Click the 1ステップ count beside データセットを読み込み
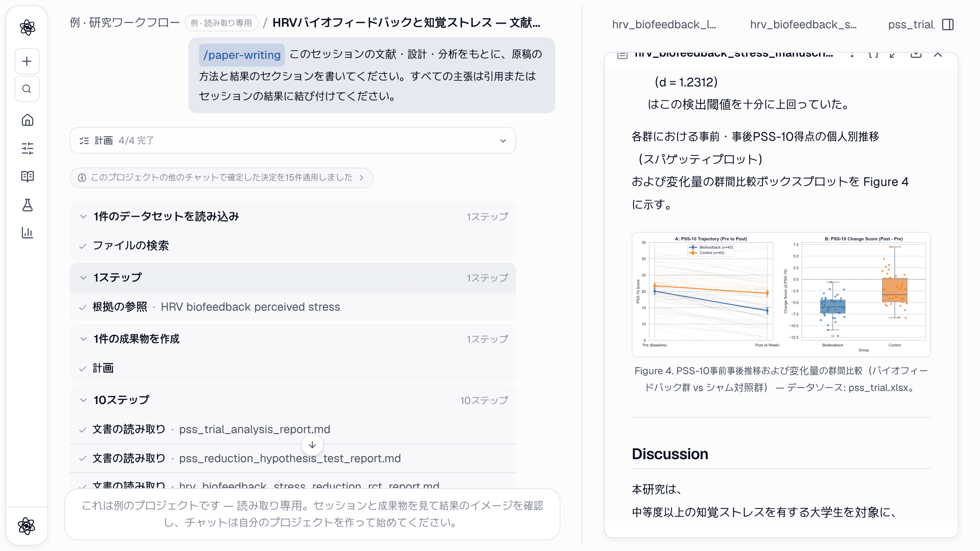The width and height of the screenshot is (980, 551). tap(487, 217)
